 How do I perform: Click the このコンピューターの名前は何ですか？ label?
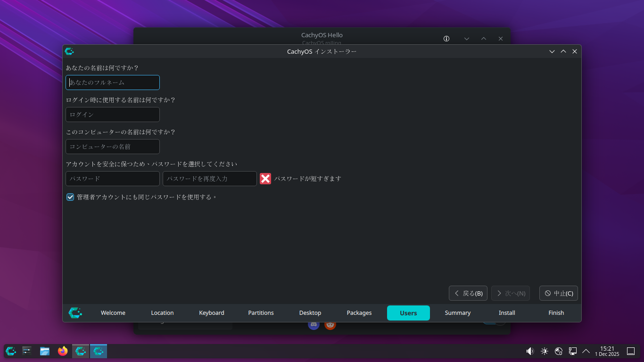[121, 132]
